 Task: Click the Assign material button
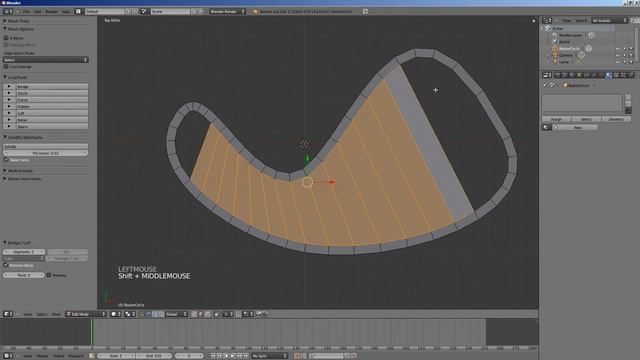coord(556,119)
